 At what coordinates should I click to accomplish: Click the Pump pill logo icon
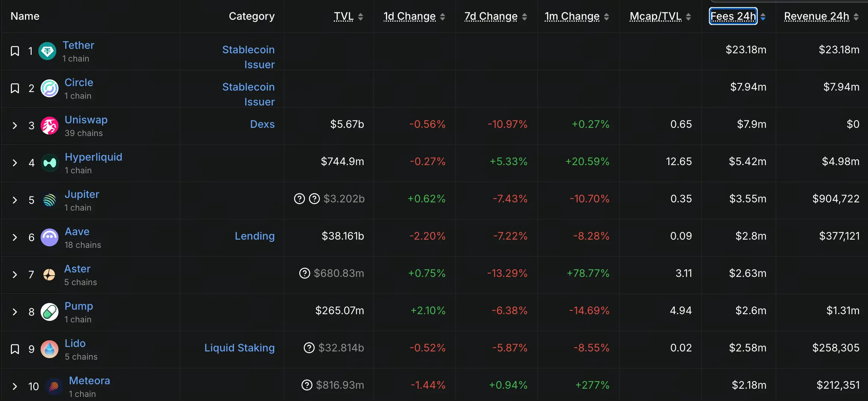50,312
